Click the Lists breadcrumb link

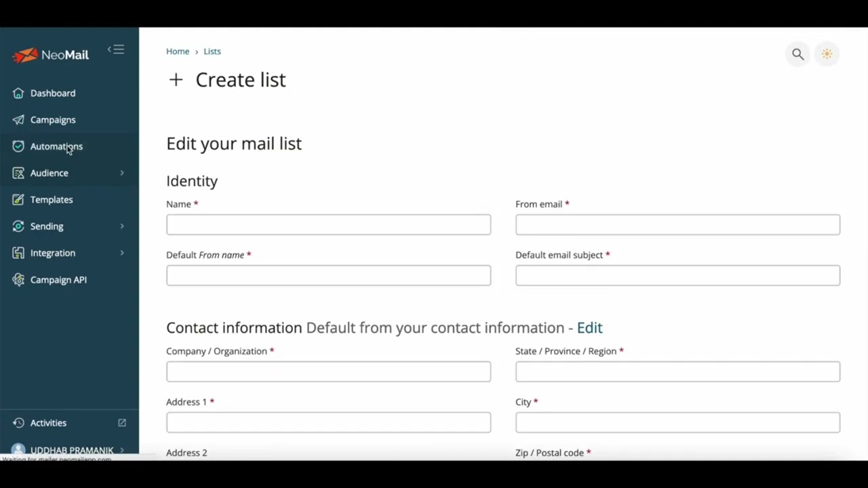(212, 52)
